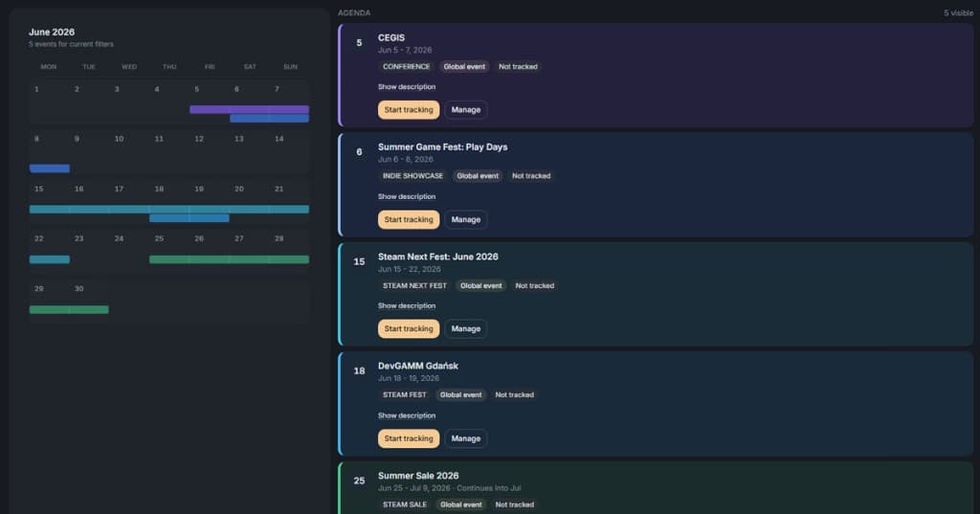Select the STEAM NEXT FEST tag
This screenshot has height=514, width=980.
tap(414, 285)
